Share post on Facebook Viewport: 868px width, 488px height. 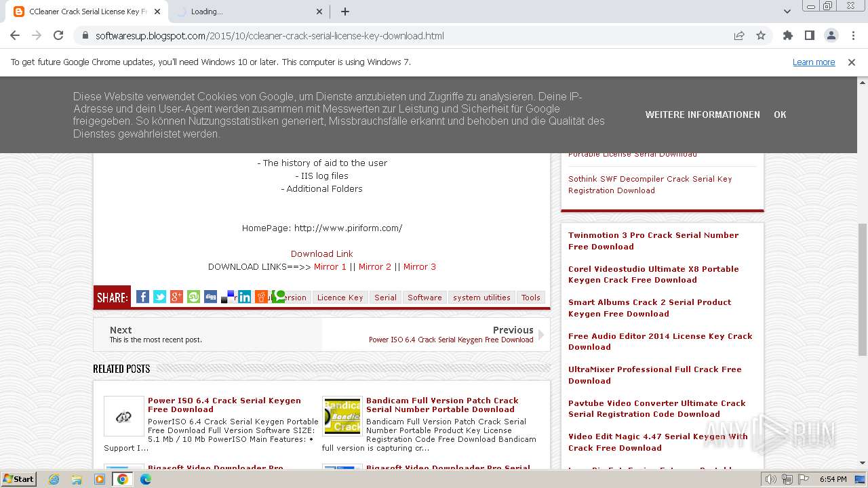(142, 297)
